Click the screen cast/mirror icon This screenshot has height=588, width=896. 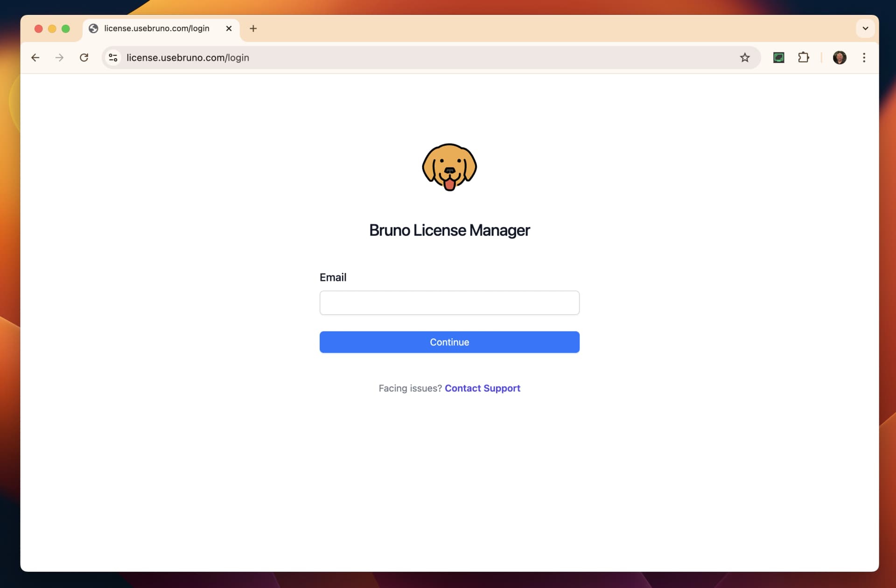point(779,58)
